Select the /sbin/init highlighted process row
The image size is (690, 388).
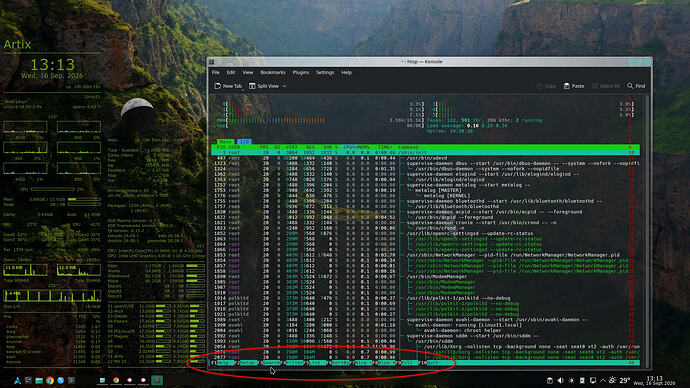(425, 152)
